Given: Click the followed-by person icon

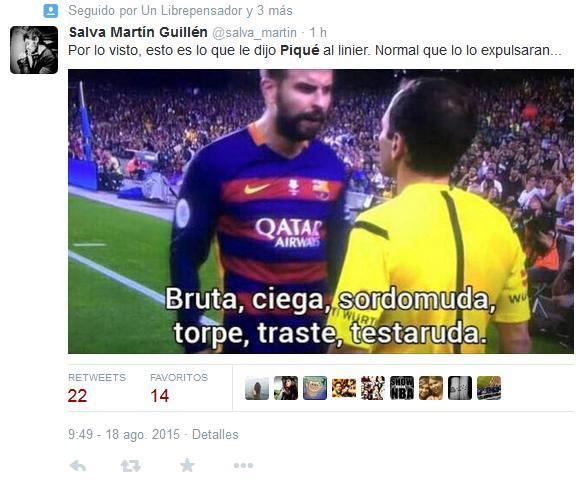Looking at the screenshot, I should coord(51,11).
